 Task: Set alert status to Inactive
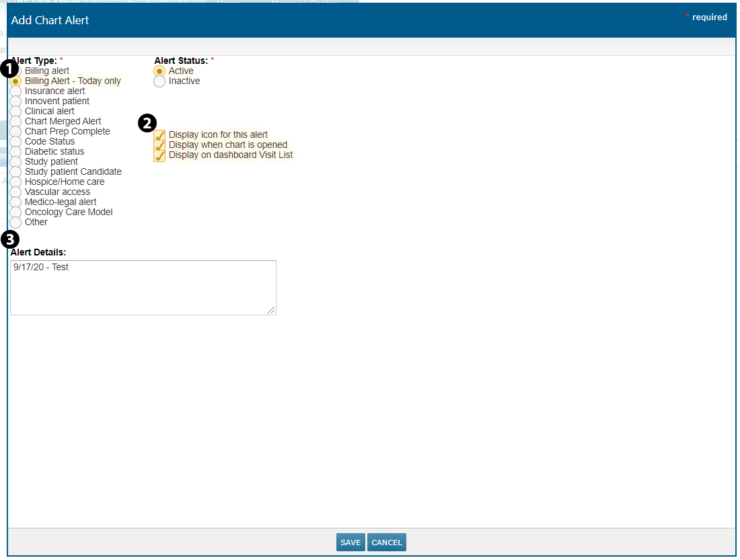[159, 81]
